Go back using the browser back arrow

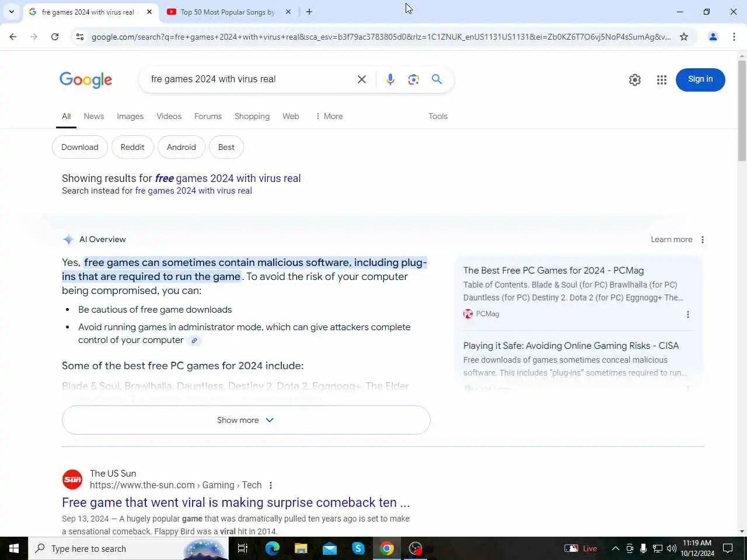point(13,37)
